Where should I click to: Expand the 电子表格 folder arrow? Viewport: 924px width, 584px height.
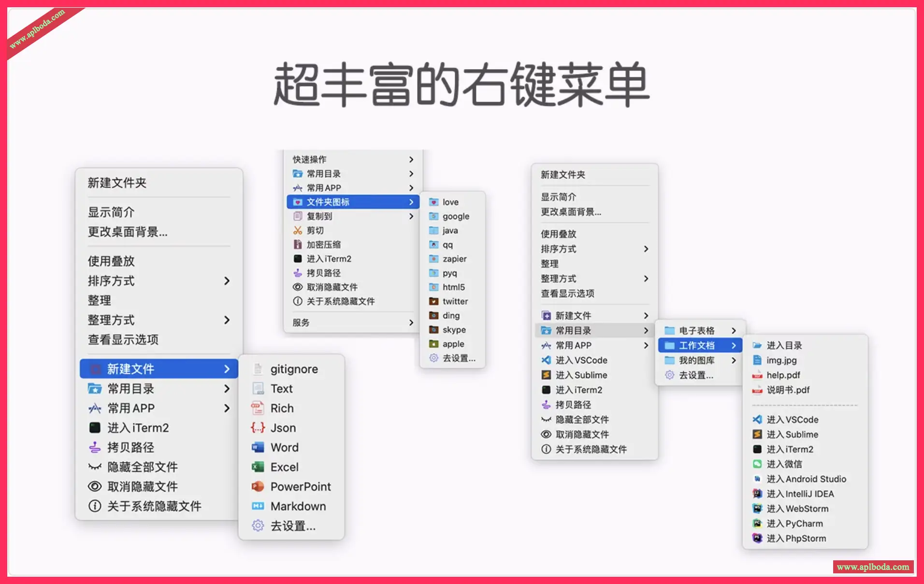[734, 331]
